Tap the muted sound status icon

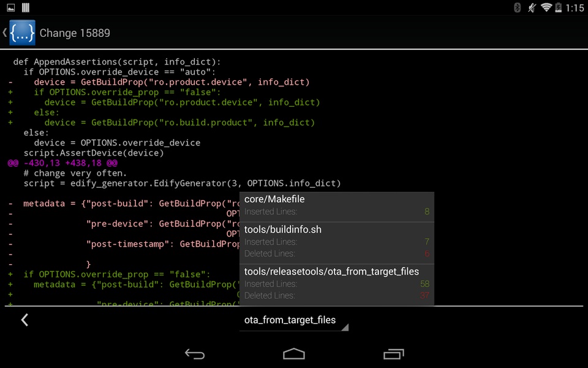pos(532,7)
